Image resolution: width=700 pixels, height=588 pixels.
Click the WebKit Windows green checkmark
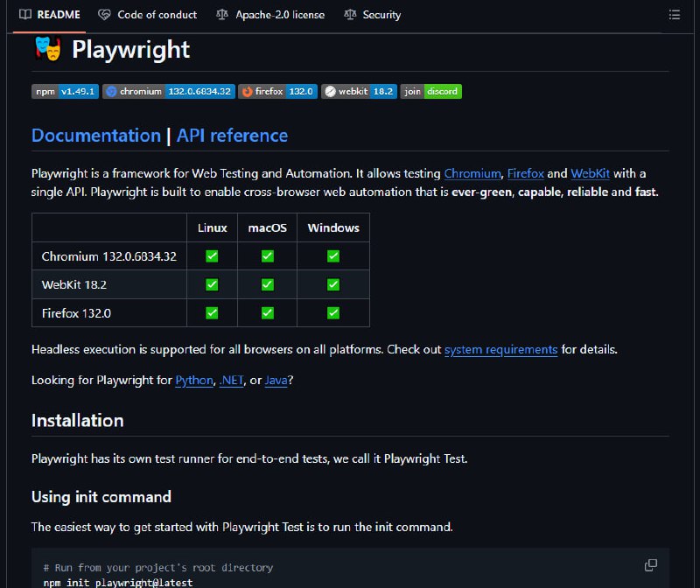[x=333, y=284]
